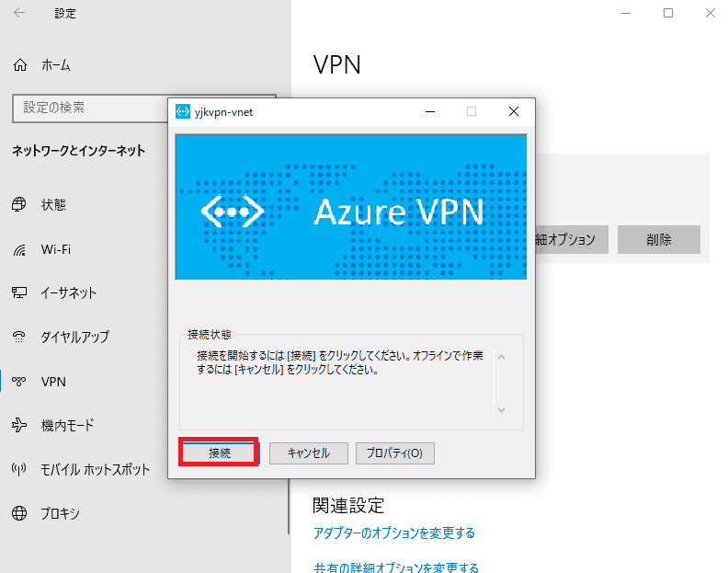The image size is (728, 573).
Task: Click the Azure VPN title bar icon
Action: coord(183,112)
